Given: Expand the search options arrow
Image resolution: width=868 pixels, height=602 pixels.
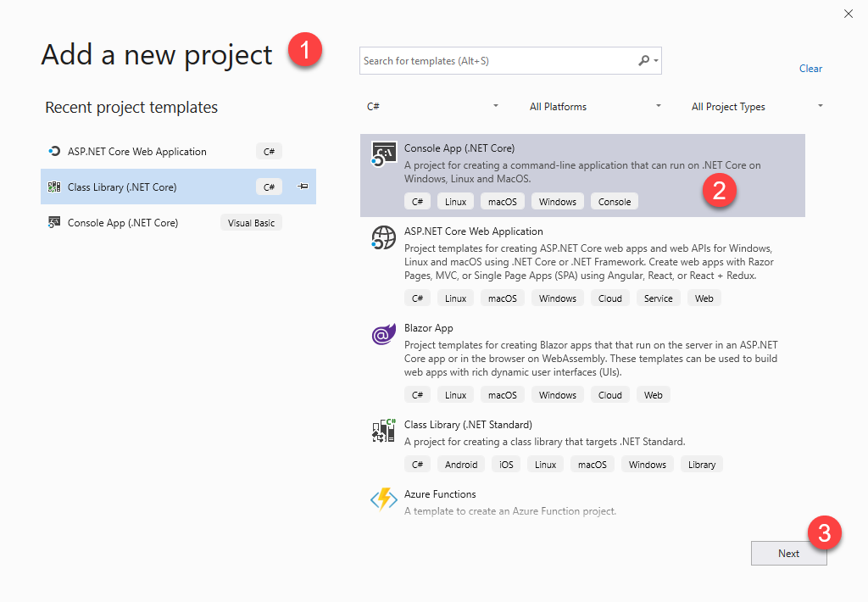Looking at the screenshot, I should click(x=656, y=60).
